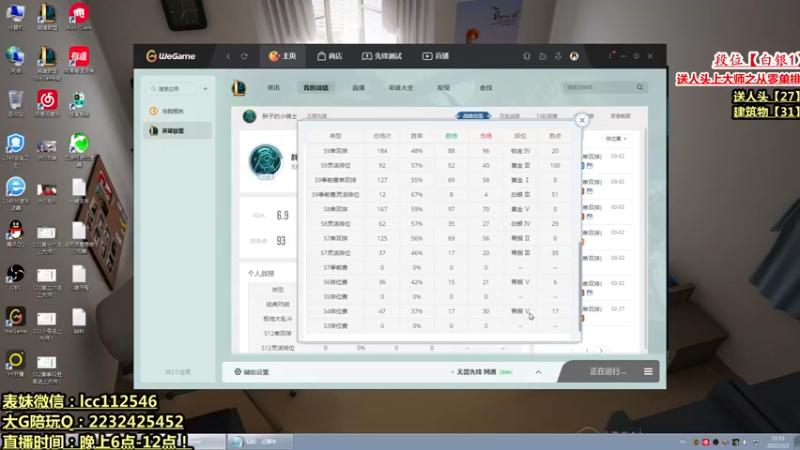Click the search field for apps in sidebar
Image resolution: width=800 pixels, height=450 pixels.
(x=172, y=89)
